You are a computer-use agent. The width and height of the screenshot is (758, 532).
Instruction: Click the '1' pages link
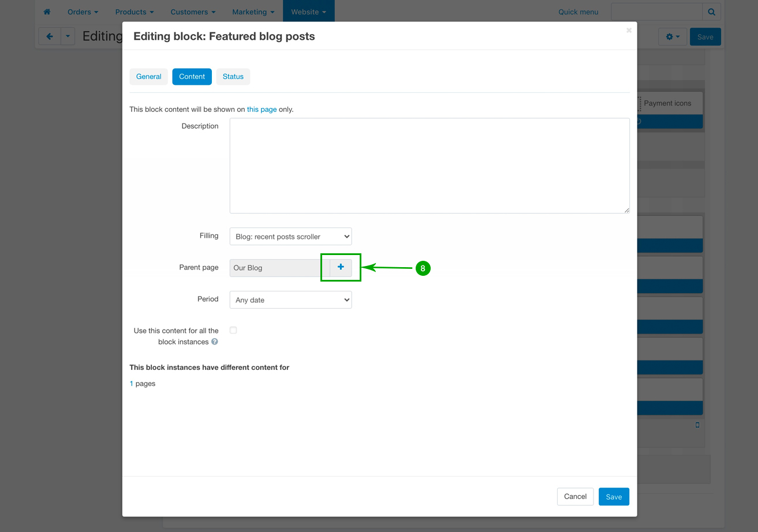click(132, 384)
